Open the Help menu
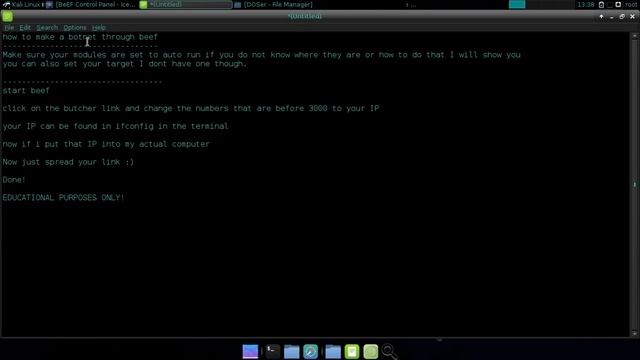Screen dimensions: 640x360 98,28
